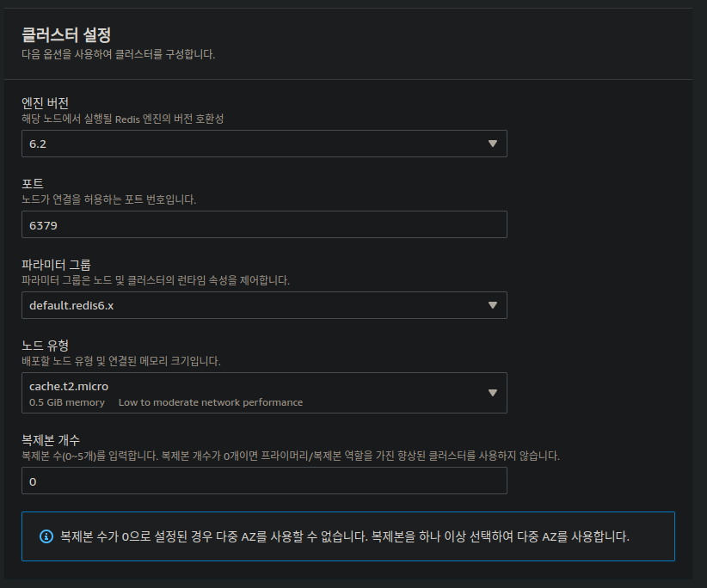The height and width of the screenshot is (588, 707).
Task: Click the Redis engine compatibility description text
Action: 123,119
